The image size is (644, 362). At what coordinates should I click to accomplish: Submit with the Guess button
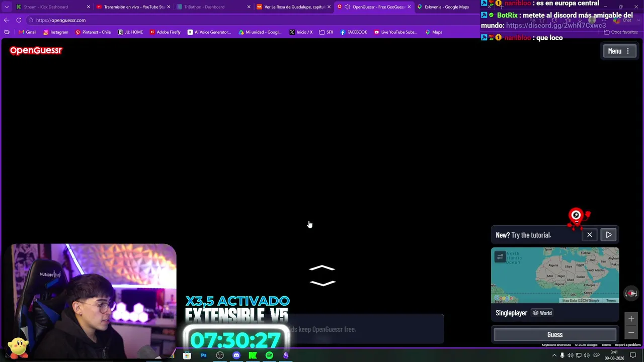tap(555, 335)
